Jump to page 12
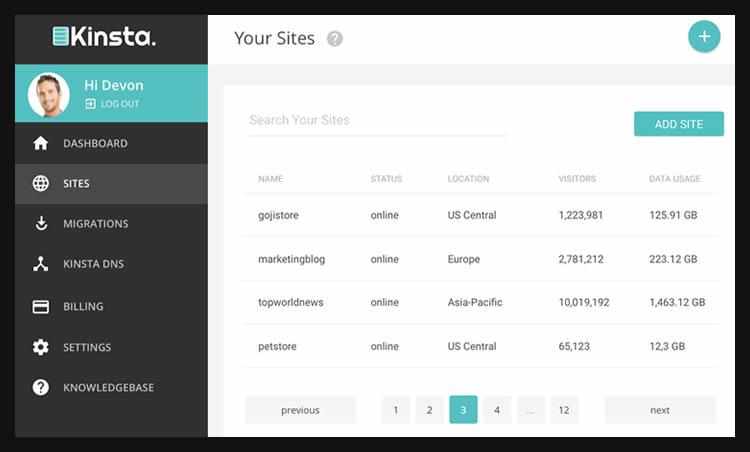Viewport: 750px width, 452px height. [564, 410]
